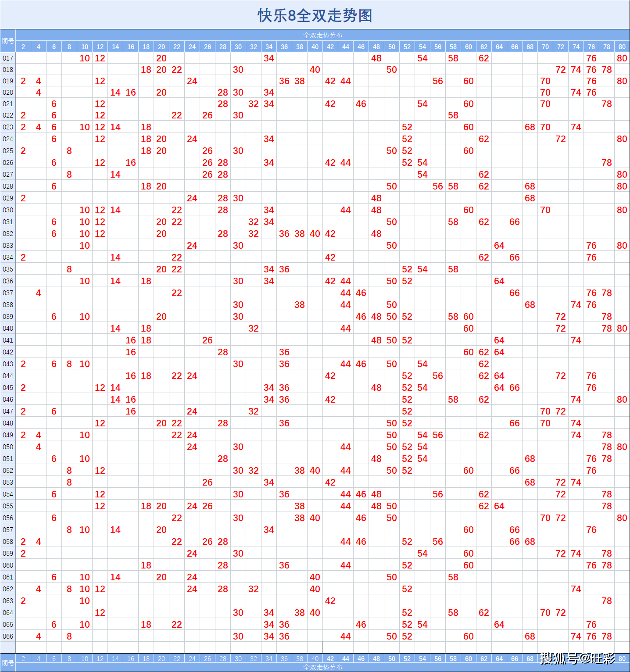Click number 38 in row 038

click(x=300, y=305)
